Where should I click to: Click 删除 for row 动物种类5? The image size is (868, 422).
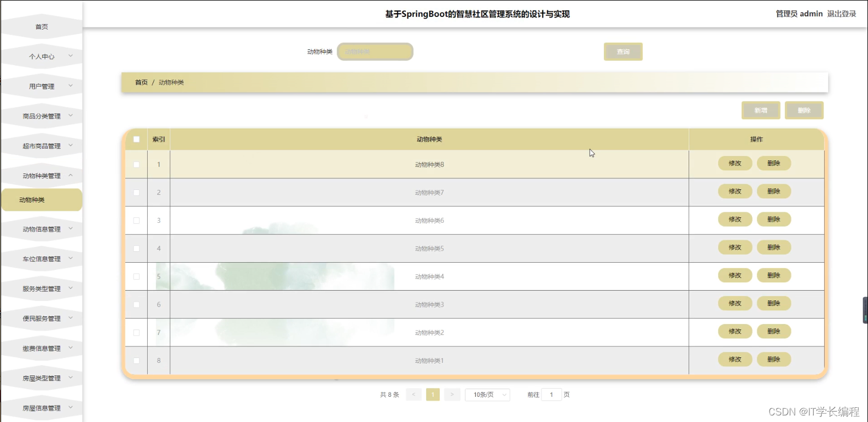point(774,247)
